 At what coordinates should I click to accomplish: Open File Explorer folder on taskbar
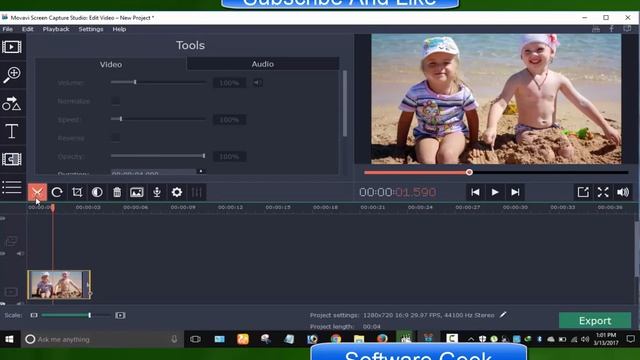(x=359, y=339)
